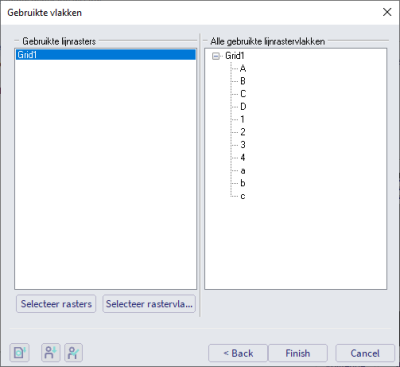The image size is (400, 367).
Task: Select lowercase grid plane a
Action: point(243,171)
